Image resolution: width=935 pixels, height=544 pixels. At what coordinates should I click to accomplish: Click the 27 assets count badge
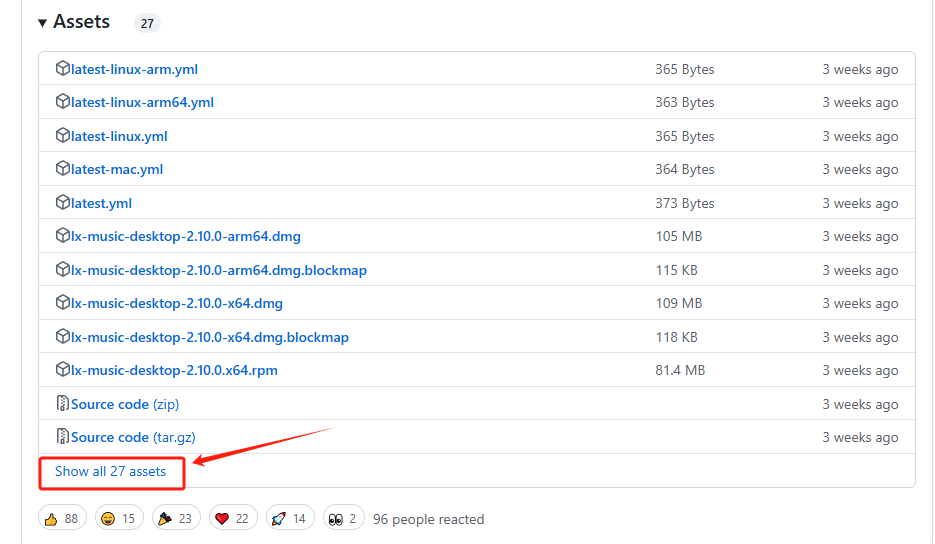(147, 23)
